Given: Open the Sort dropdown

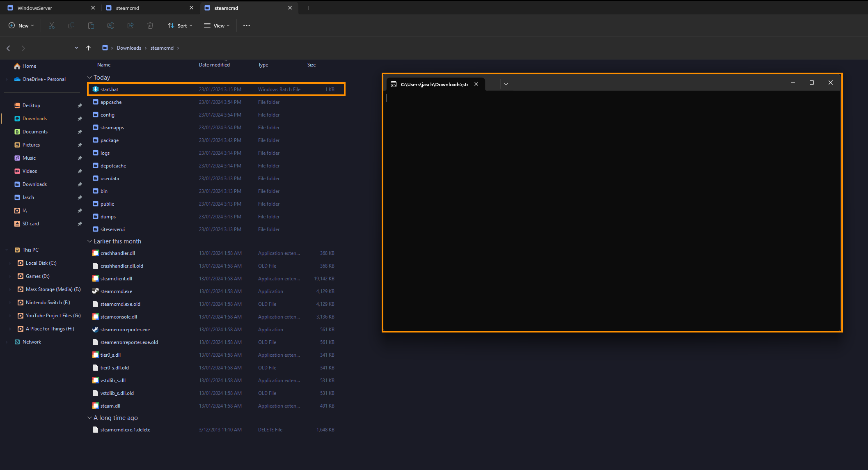Looking at the screenshot, I should 180,25.
